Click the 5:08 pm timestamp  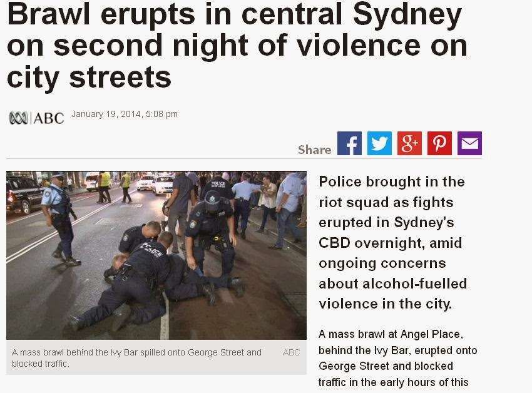[x=161, y=114]
